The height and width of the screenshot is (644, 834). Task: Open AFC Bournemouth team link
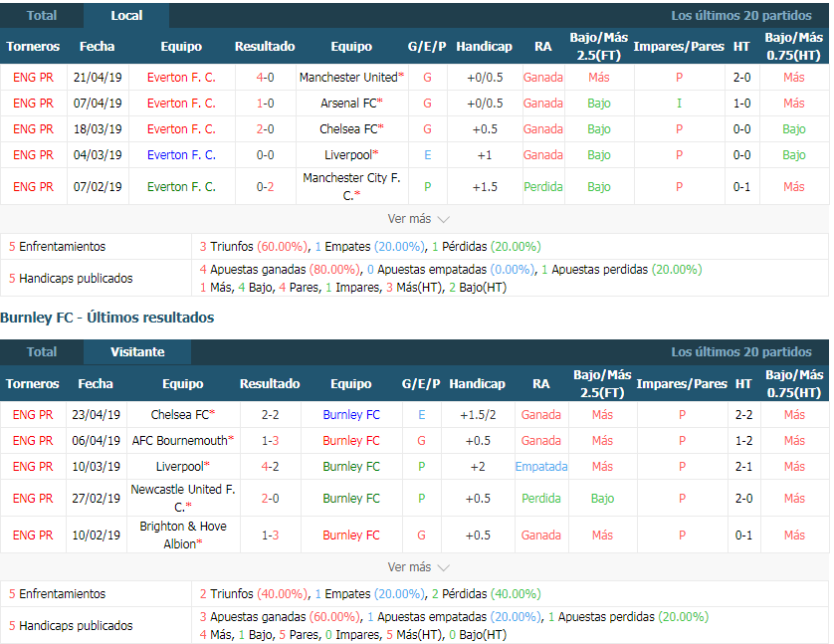coord(180,440)
